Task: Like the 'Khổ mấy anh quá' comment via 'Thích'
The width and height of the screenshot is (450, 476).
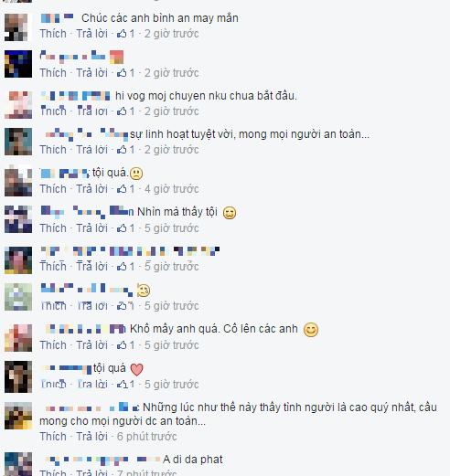Action: (53, 345)
